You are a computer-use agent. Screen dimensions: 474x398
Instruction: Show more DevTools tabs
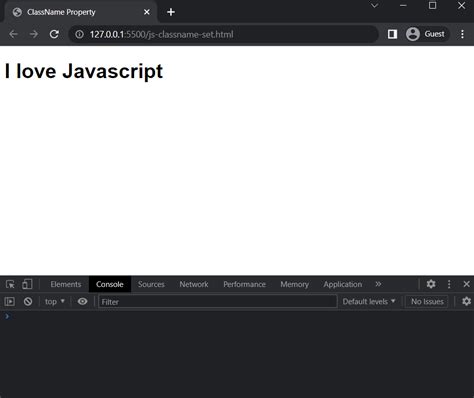pos(378,284)
